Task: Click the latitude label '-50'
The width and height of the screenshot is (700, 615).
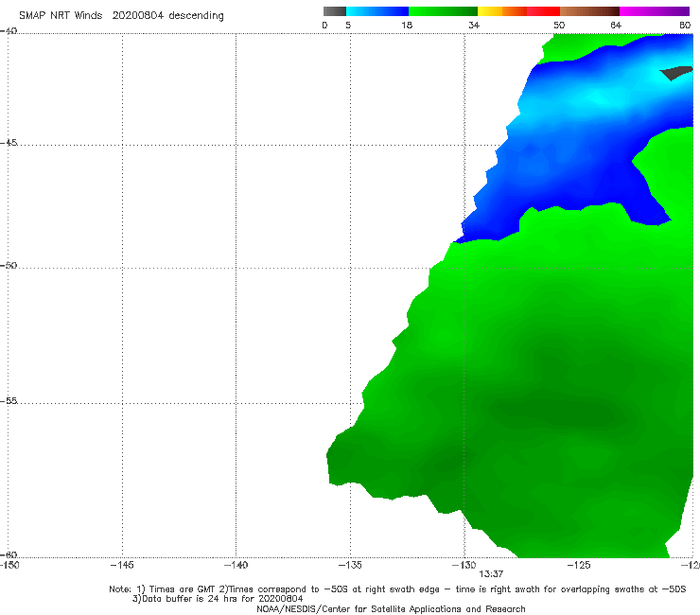Action: pos(9,265)
